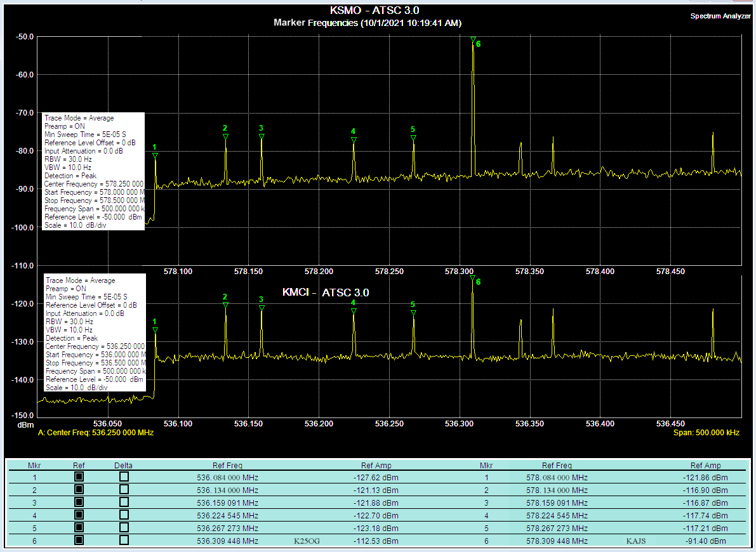
Task: Toggle Ref checkbox for marker 4
Action: pos(79,515)
